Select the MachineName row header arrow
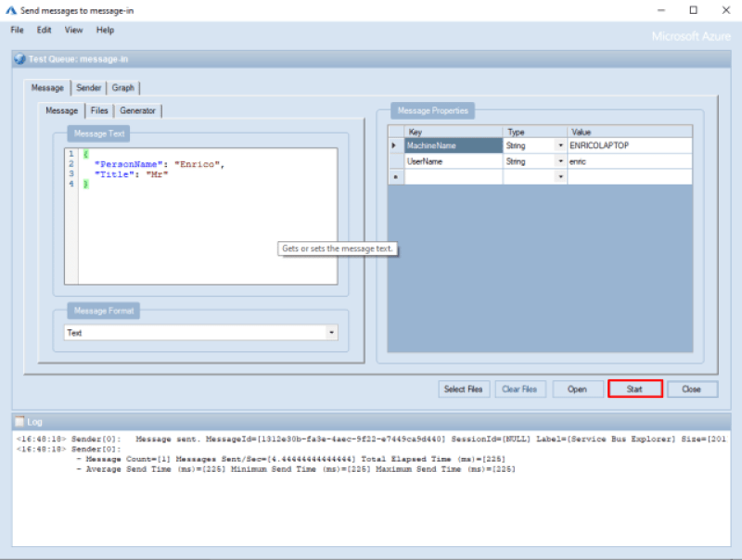The image size is (742, 560). pos(395,146)
